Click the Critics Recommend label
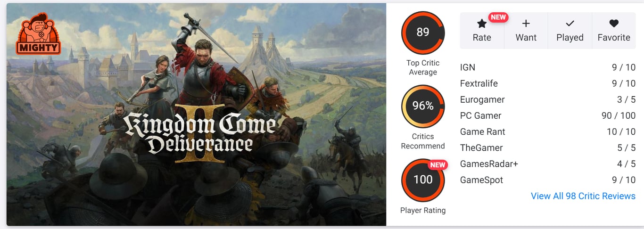 click(422, 141)
